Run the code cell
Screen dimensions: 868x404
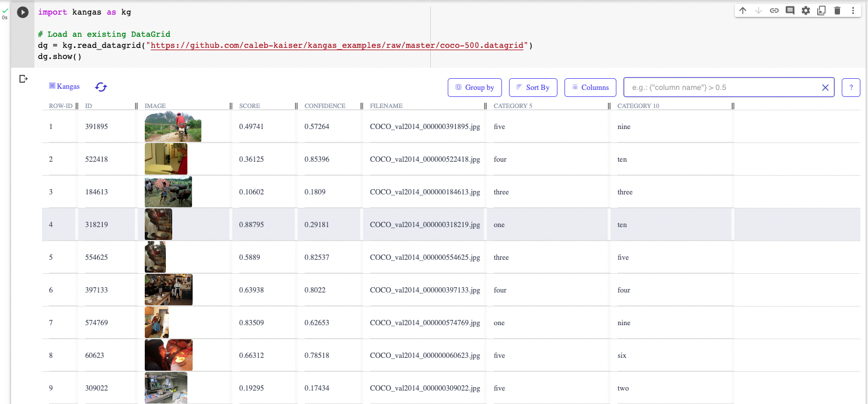click(23, 12)
